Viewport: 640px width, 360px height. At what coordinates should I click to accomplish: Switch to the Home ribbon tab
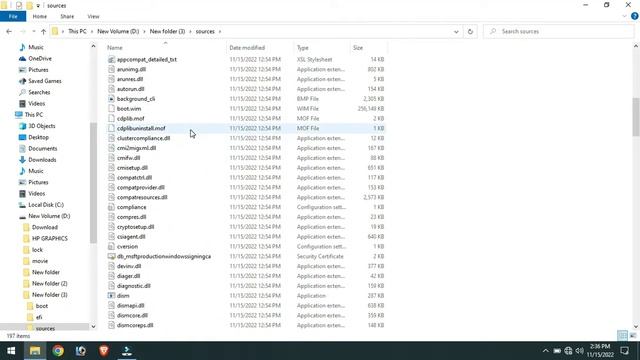pyautogui.click(x=40, y=16)
